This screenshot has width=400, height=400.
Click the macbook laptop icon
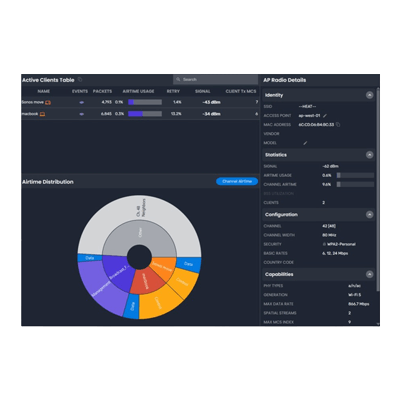(x=42, y=114)
